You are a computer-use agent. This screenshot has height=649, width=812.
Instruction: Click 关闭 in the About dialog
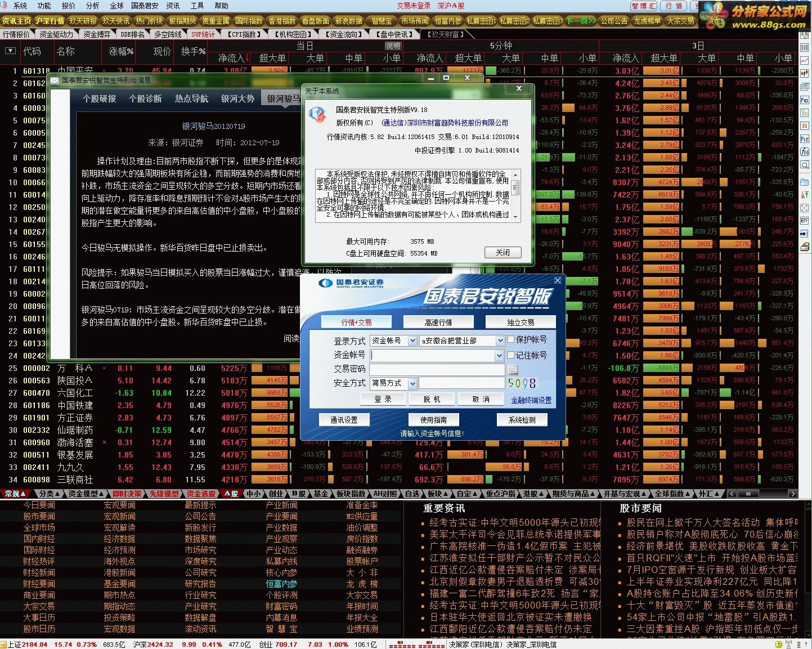tap(503, 252)
